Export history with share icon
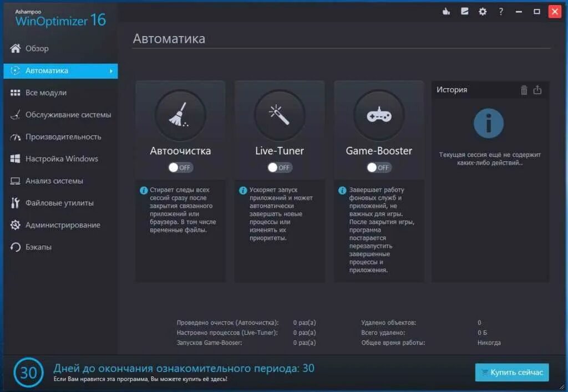 [537, 90]
